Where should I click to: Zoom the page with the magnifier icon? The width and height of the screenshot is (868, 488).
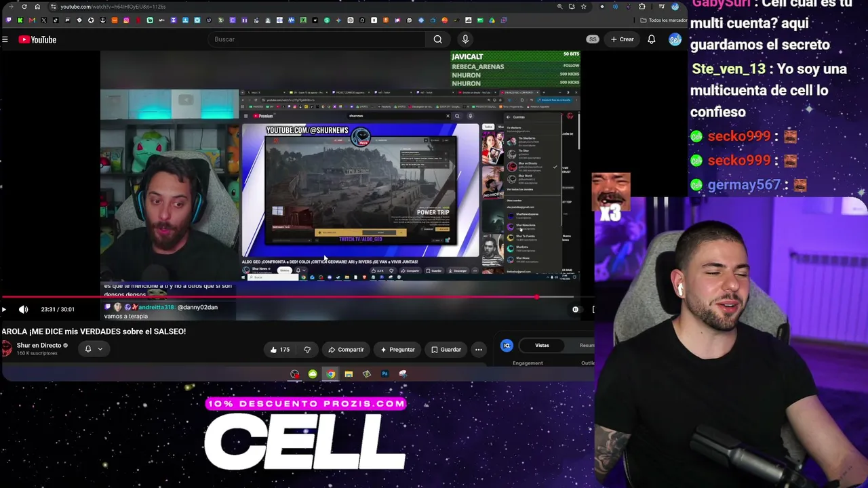(559, 7)
